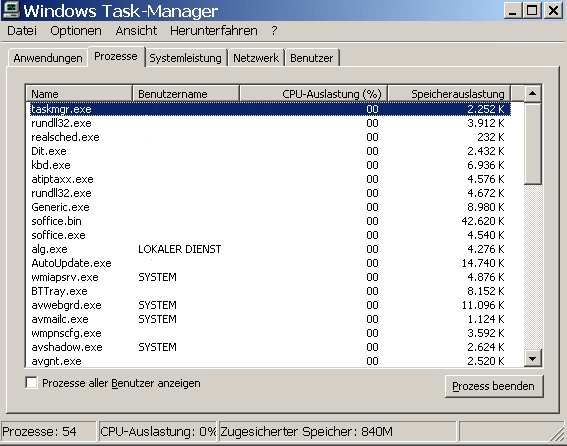
Task: Sort by Speicherauslastung column header
Action: 449,94
